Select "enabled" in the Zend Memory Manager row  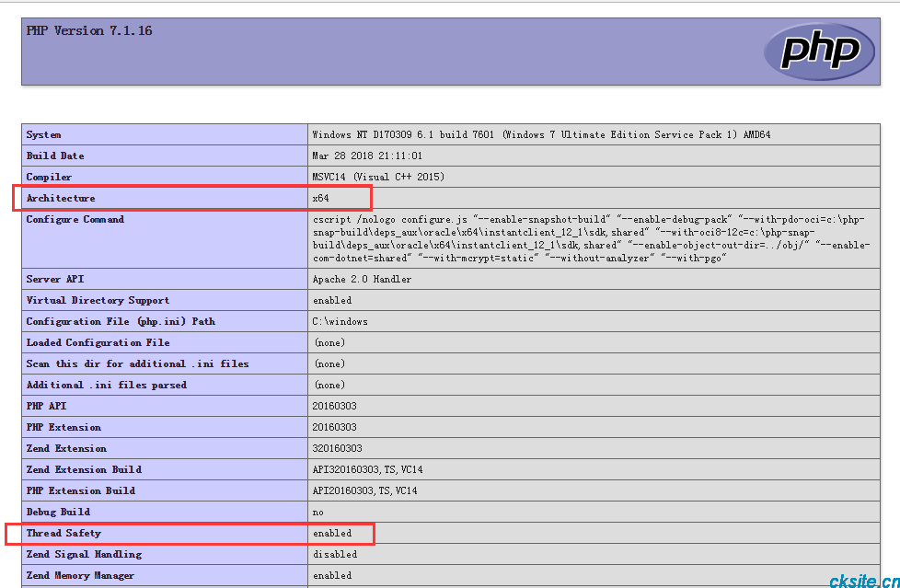(x=332, y=576)
